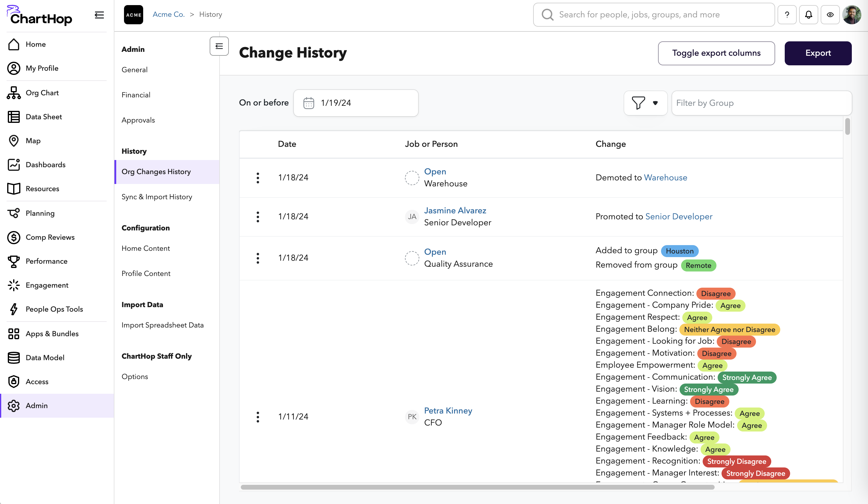Open row menu for Petra Kinney entry
868x504 pixels.
coord(258,417)
